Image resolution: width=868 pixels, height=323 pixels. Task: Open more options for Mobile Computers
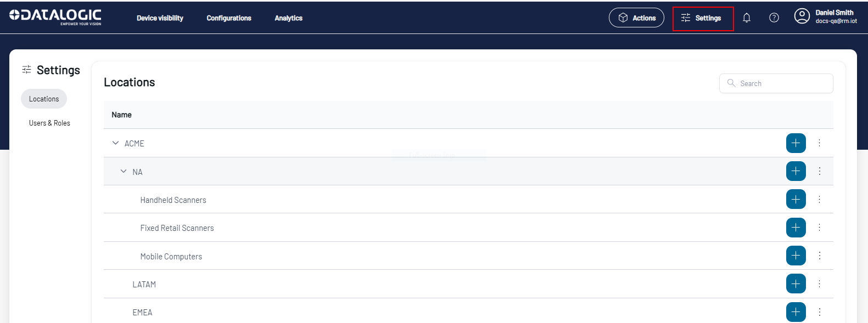[819, 256]
